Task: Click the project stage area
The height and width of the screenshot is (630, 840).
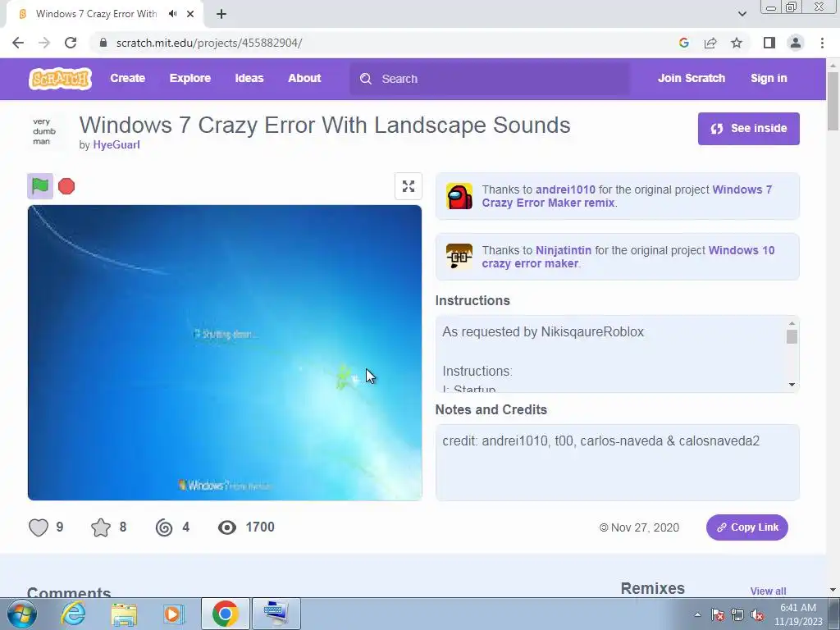Action: [x=225, y=353]
